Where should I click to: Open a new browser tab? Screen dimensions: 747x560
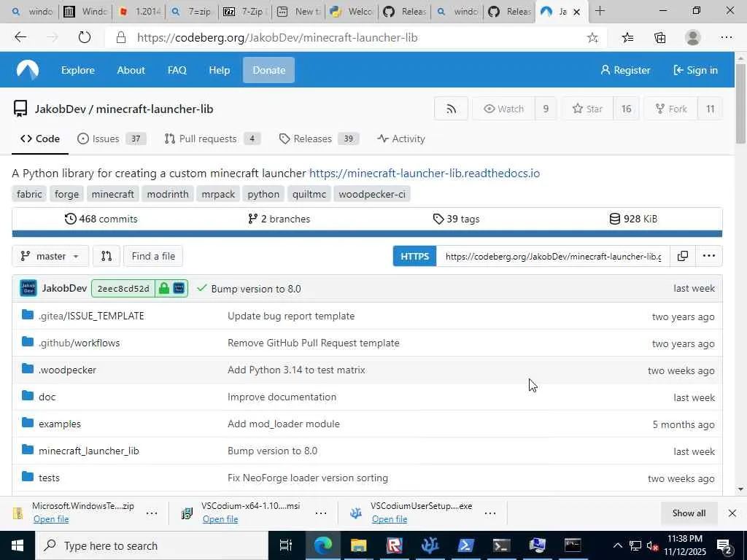click(x=600, y=11)
